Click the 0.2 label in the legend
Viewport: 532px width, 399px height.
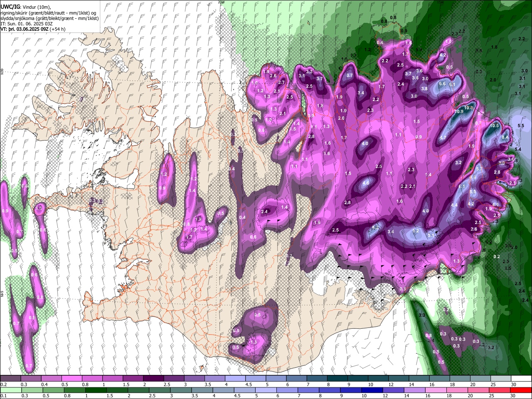click(4, 384)
